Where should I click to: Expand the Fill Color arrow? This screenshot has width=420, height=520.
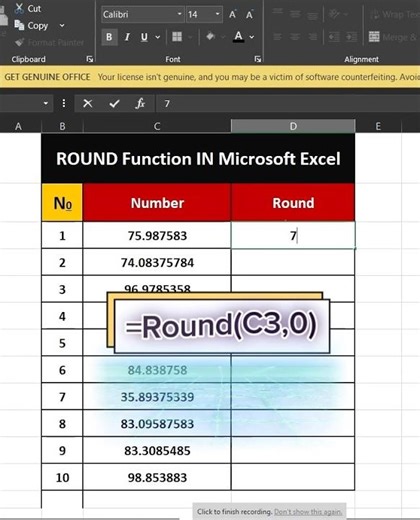[223, 37]
